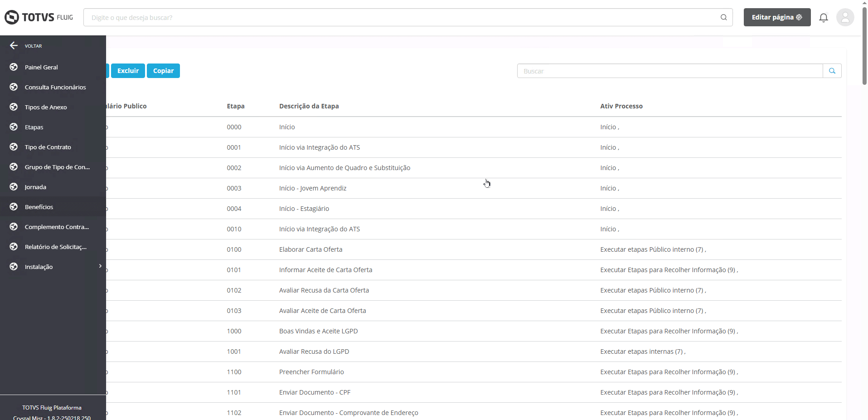Open Painel Geral in sidebar
This screenshot has height=420, width=868.
53,67
